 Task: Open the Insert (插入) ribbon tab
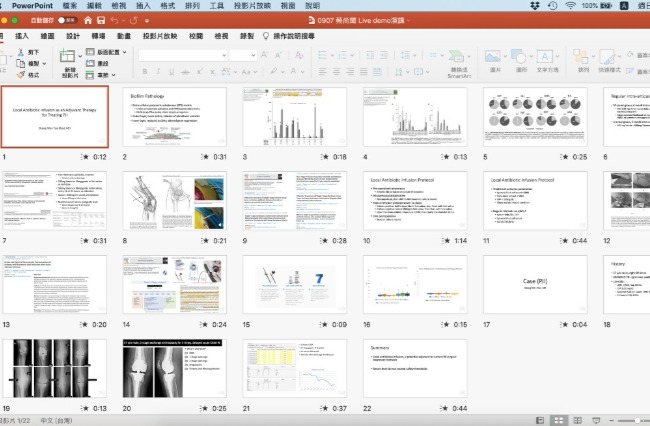pyautogui.click(x=22, y=35)
